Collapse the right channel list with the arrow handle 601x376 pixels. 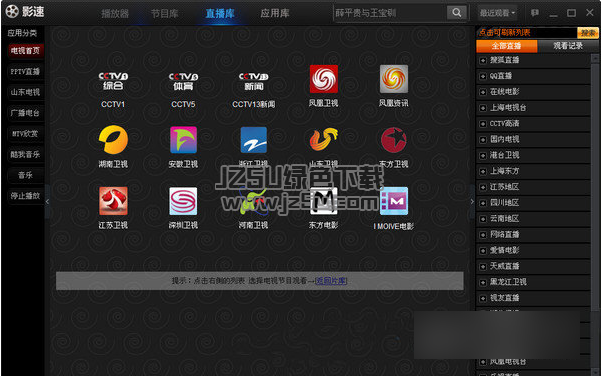(x=472, y=202)
